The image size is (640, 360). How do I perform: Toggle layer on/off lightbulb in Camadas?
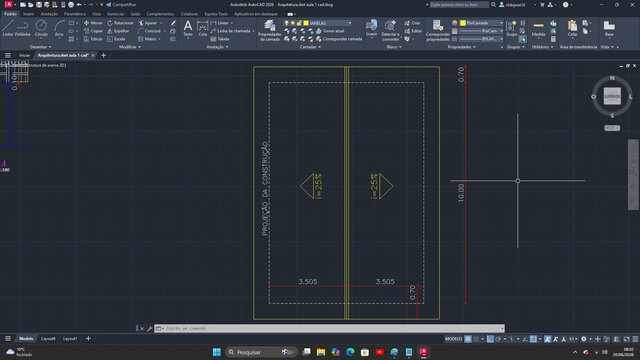[287, 23]
